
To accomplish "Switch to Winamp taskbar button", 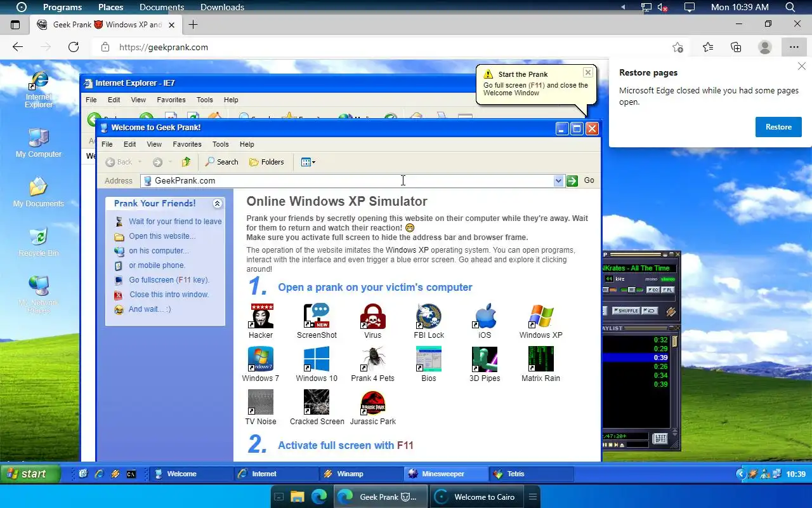I will [361, 474].
